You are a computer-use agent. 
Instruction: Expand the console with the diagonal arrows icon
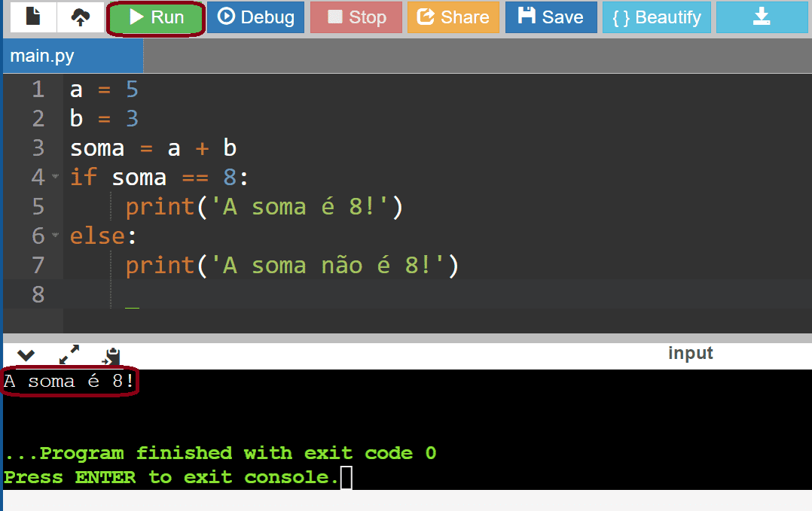point(69,354)
